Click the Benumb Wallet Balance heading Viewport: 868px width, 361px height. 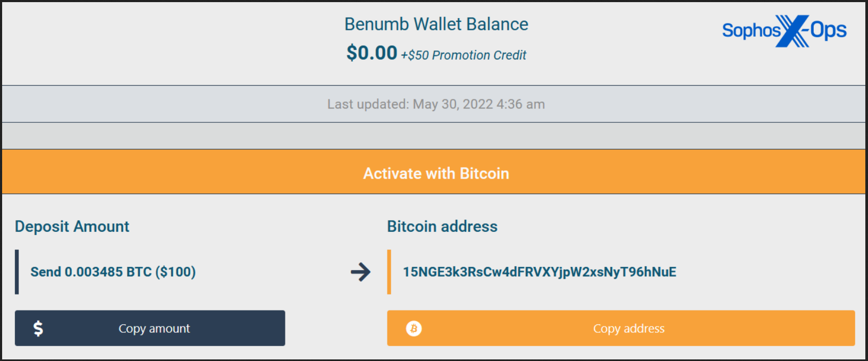pos(436,24)
